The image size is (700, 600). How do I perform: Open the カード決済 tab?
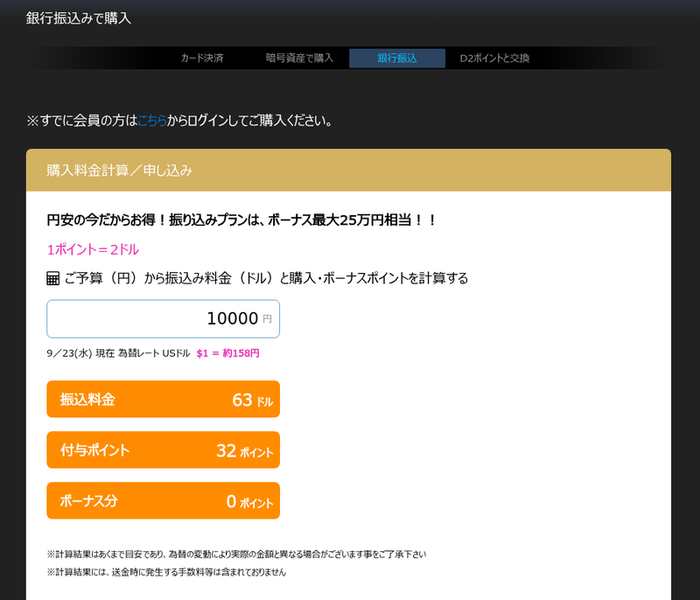click(x=202, y=58)
